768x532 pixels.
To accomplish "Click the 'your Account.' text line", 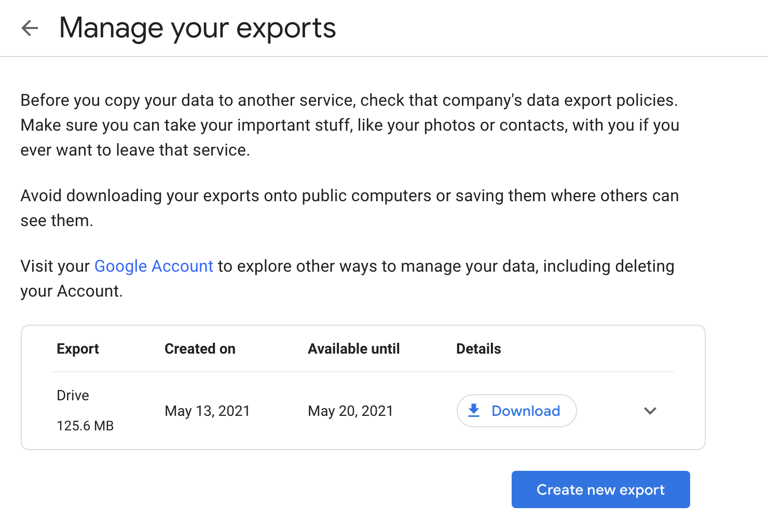I will pyautogui.click(x=72, y=291).
